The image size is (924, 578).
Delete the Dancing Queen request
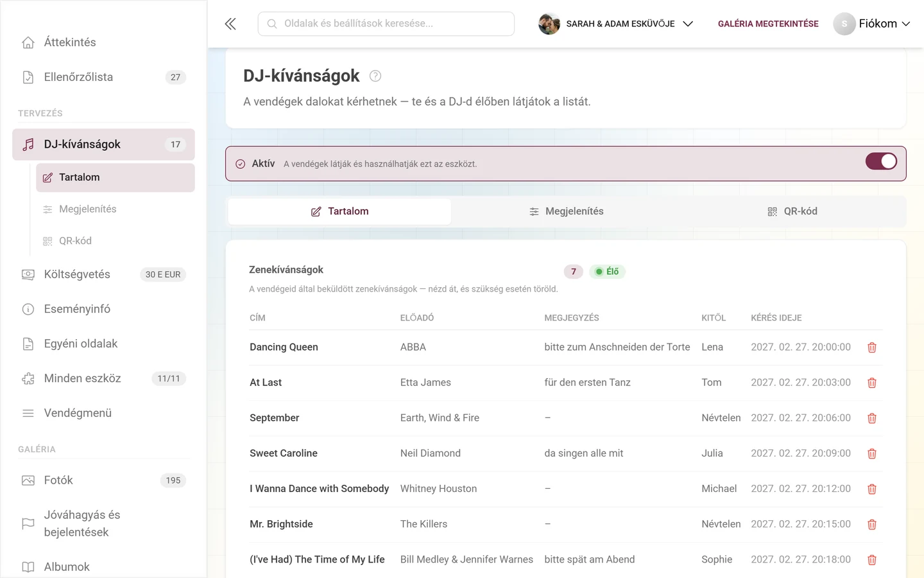[x=872, y=347]
